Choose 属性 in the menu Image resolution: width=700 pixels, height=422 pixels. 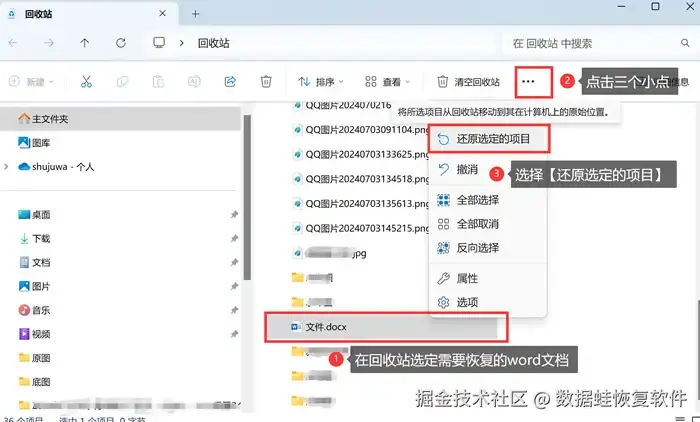(488, 279)
